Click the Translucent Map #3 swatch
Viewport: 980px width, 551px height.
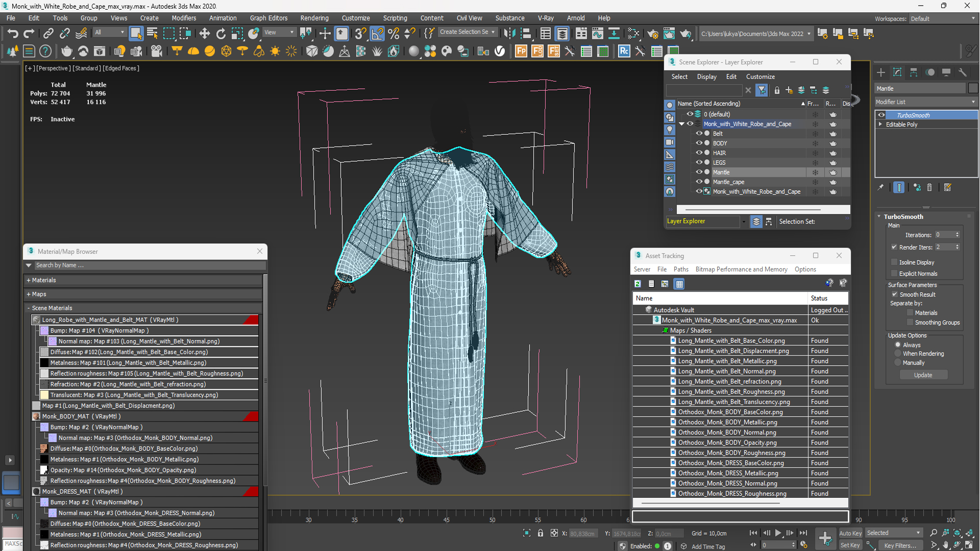[x=44, y=395]
